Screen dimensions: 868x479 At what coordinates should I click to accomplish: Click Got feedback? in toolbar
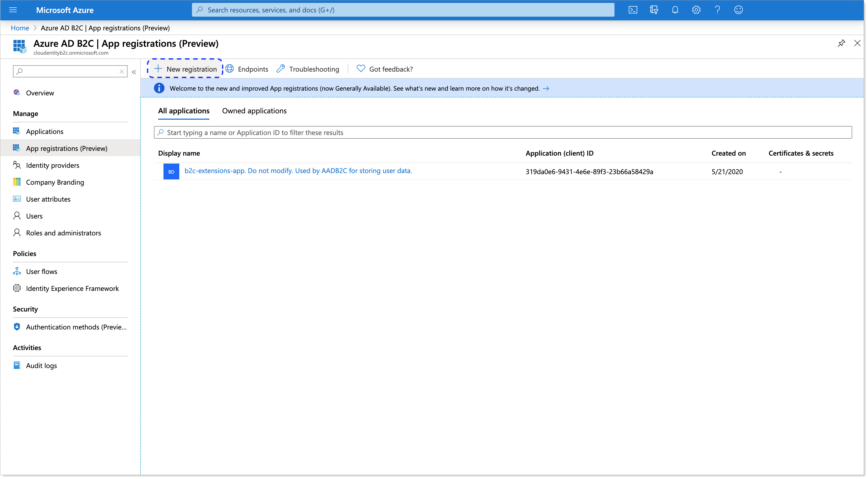[x=384, y=69]
